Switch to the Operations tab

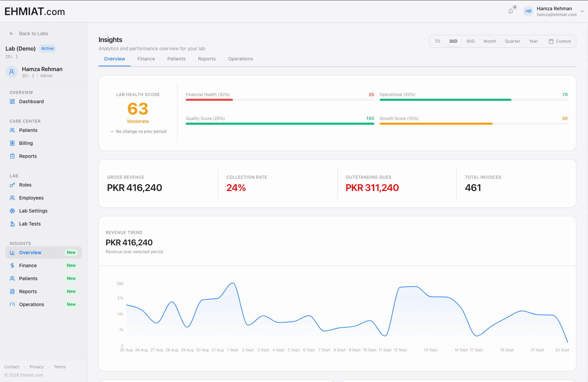pos(240,59)
